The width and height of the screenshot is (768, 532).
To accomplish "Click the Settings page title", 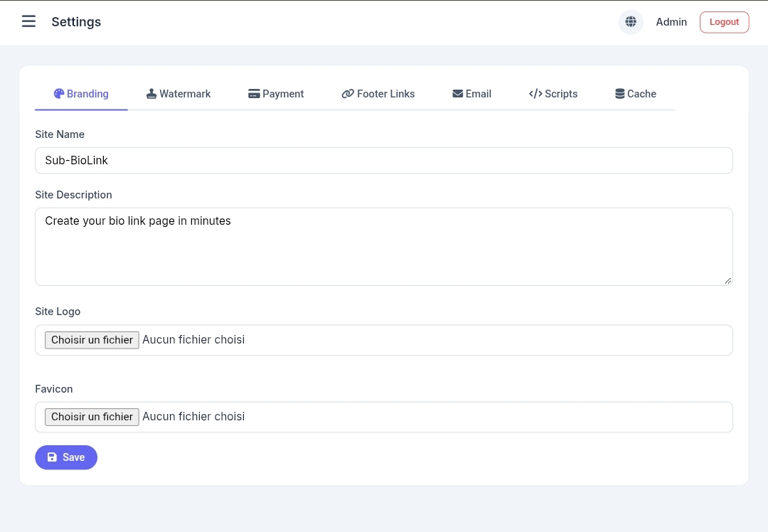I will pos(76,22).
